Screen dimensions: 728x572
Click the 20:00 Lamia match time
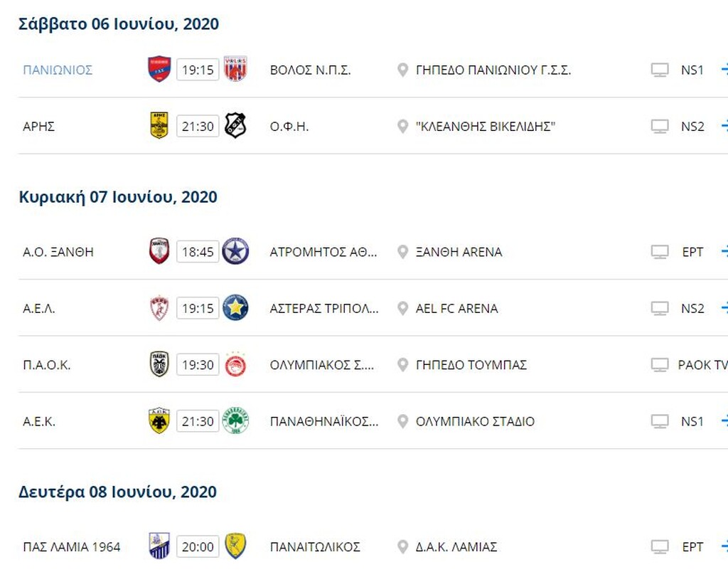[198, 547]
